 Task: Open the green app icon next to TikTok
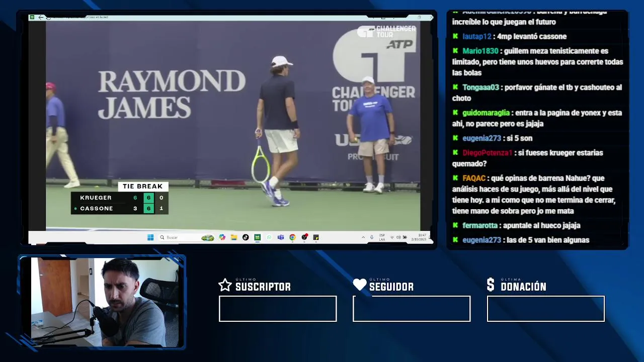[x=257, y=237]
